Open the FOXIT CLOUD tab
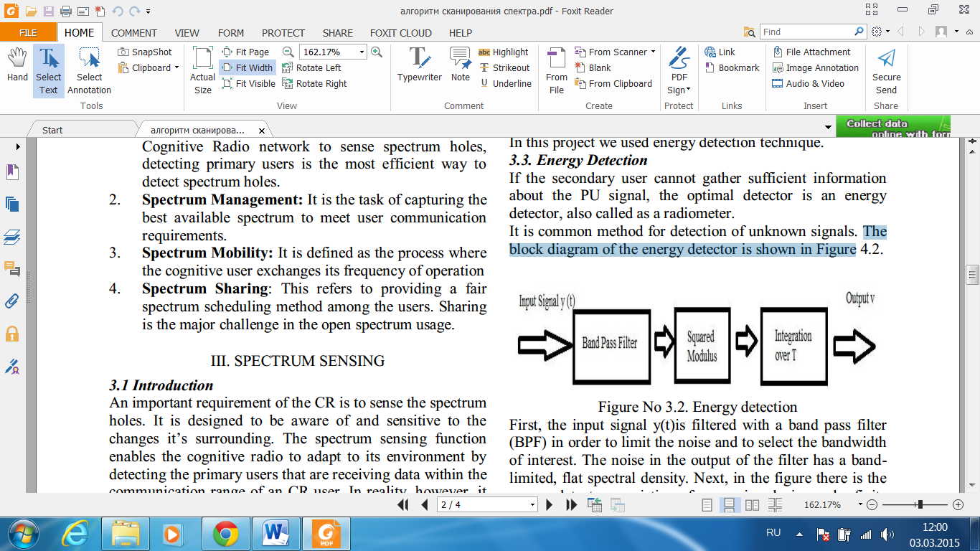 coord(401,32)
